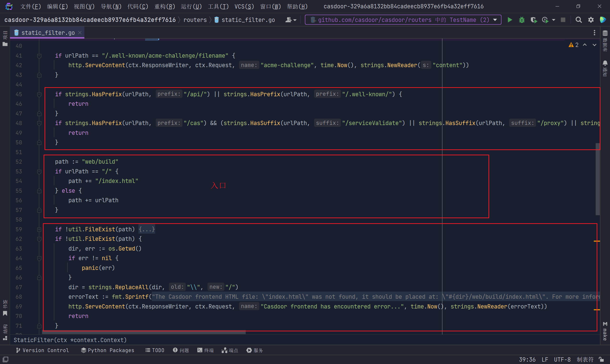
Task: Toggle read-only lock icon in status bar
Action: click(601, 359)
